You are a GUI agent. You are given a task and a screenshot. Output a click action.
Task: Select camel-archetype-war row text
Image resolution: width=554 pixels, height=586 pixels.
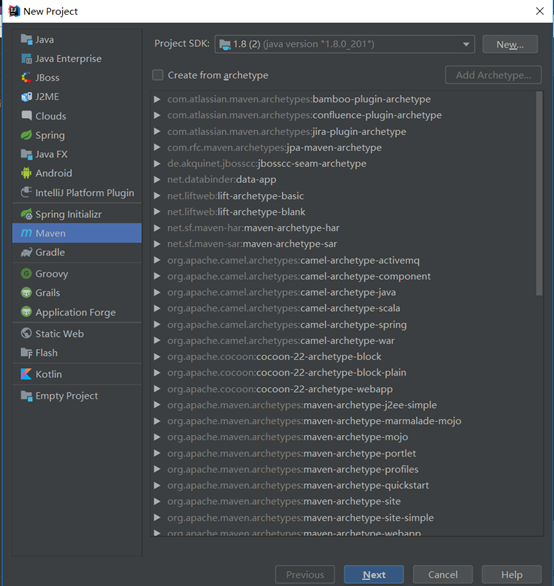[281, 340]
